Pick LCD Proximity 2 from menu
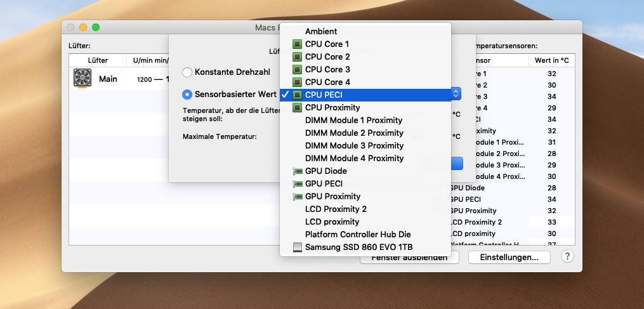This screenshot has width=644, height=309. point(336,209)
